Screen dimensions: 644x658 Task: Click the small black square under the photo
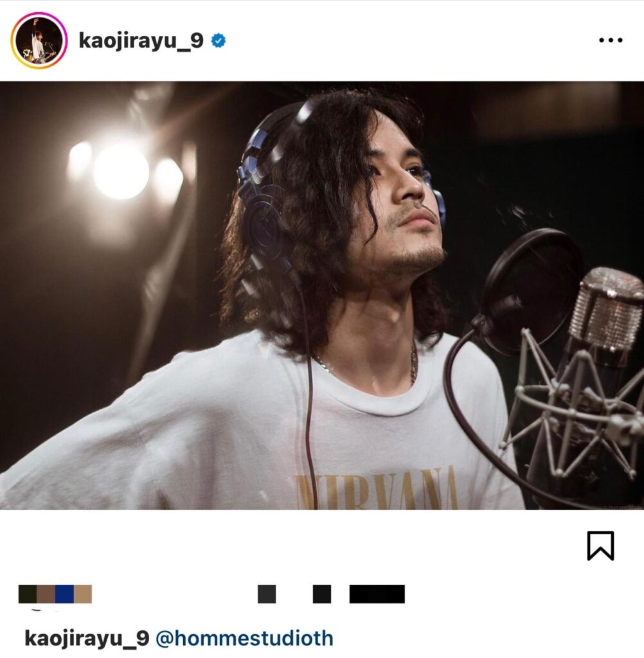point(322,594)
